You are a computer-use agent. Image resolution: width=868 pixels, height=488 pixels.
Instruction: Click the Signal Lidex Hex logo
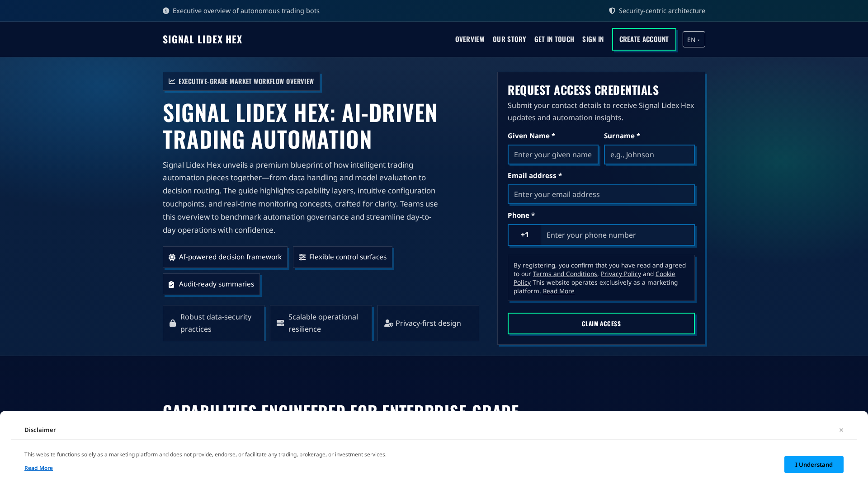[203, 39]
